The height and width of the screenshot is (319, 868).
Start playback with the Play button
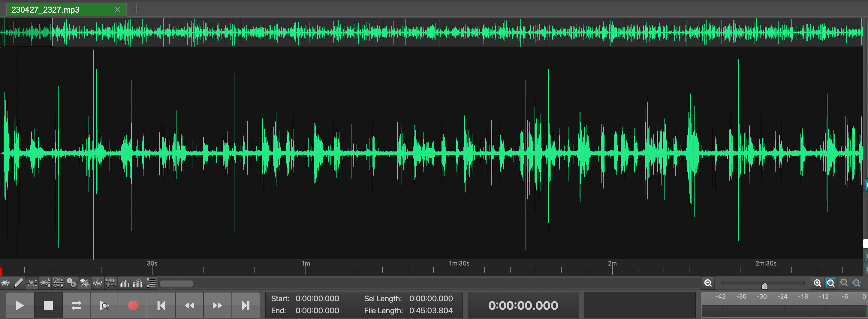pyautogui.click(x=20, y=305)
